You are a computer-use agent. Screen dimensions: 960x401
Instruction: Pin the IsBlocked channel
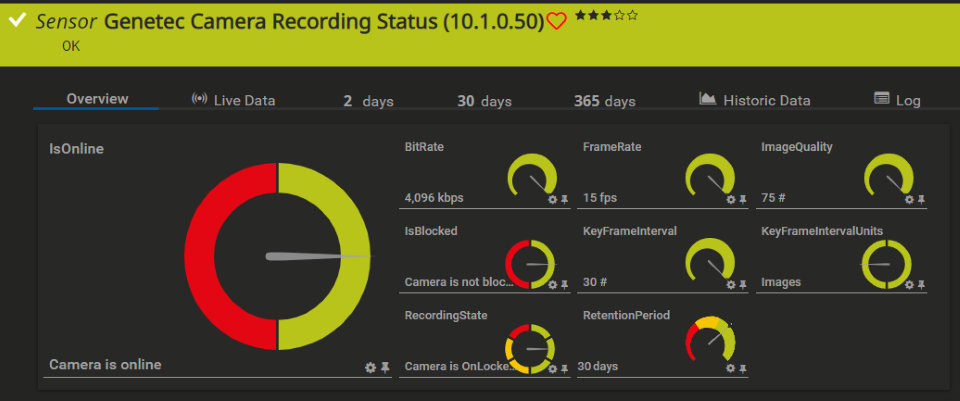[564, 285]
